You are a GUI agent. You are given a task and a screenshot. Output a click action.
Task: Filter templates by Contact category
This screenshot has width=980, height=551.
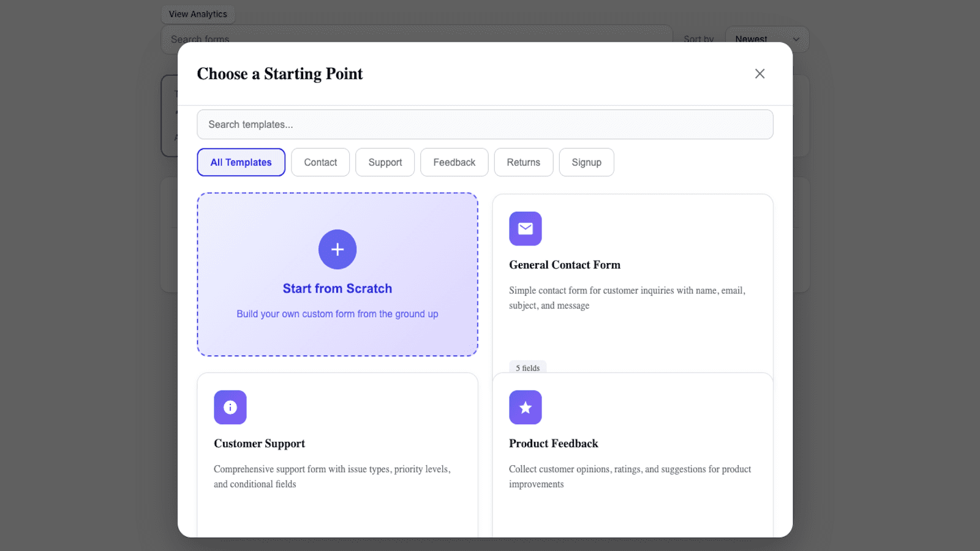pyautogui.click(x=320, y=162)
